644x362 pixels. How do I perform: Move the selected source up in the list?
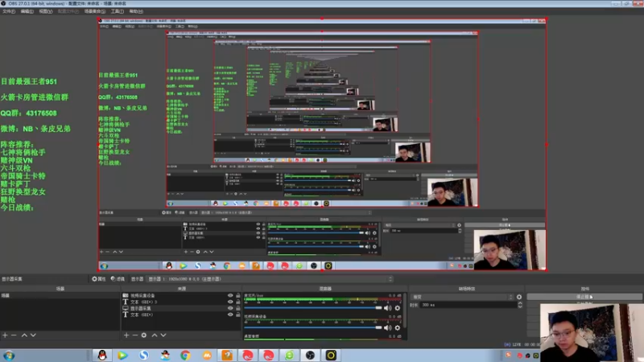(x=155, y=335)
